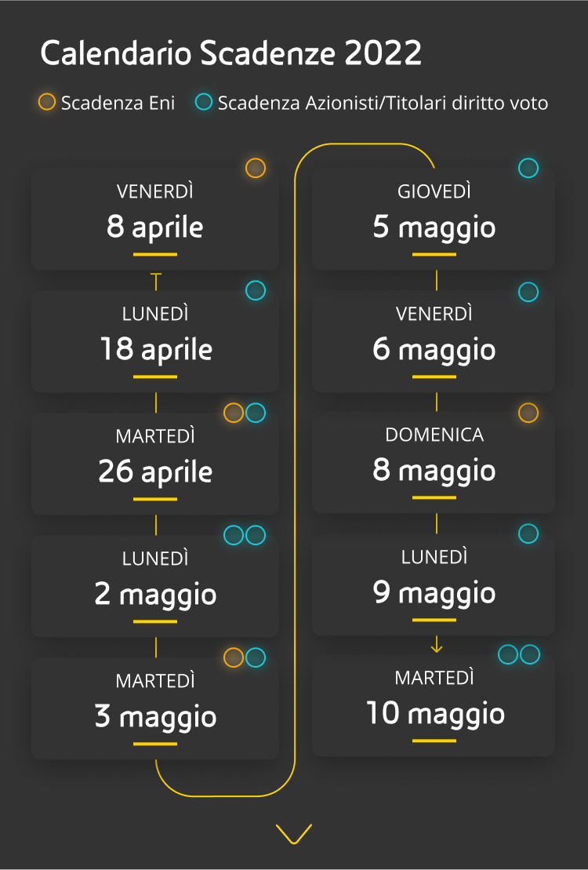Click the Scadenza Azionisti/Titolari diritto voto label
The image size is (588, 870).
pos(383,103)
